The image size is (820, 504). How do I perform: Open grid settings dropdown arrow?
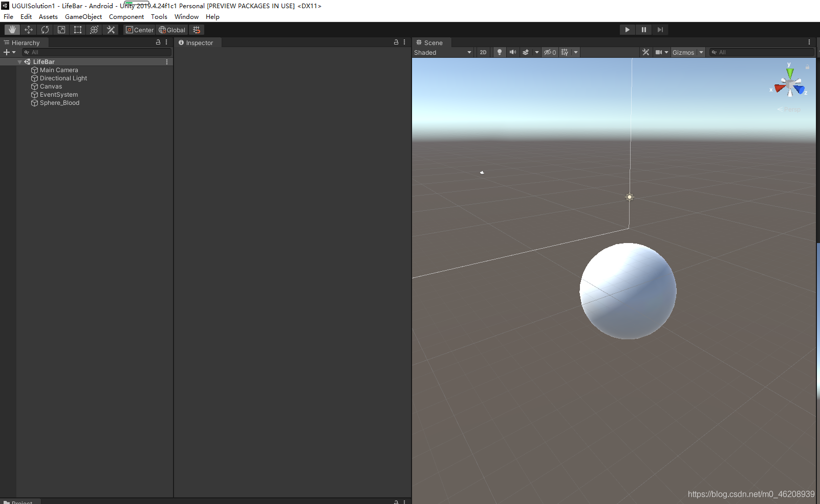pos(576,52)
